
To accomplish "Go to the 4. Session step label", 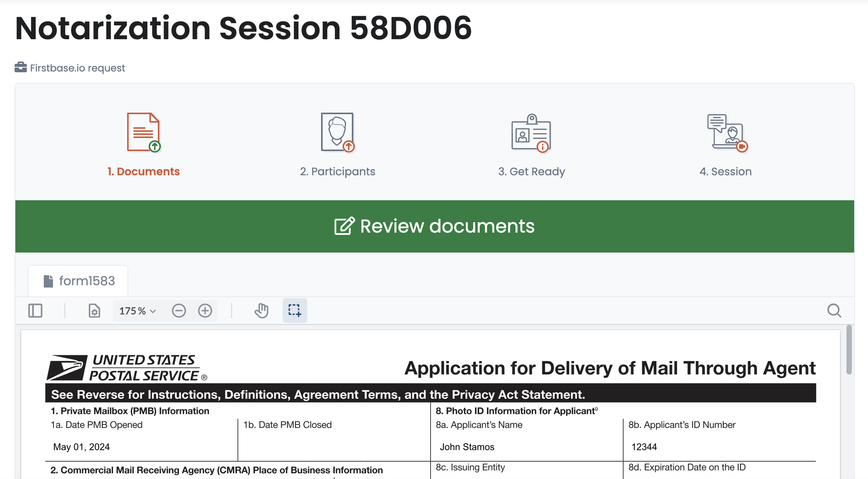I will pos(726,171).
